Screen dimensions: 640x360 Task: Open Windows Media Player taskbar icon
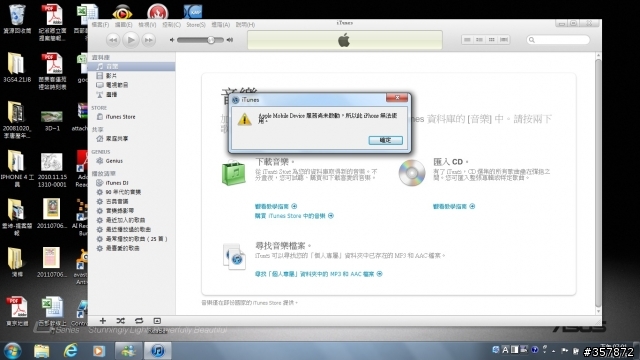coord(99,351)
